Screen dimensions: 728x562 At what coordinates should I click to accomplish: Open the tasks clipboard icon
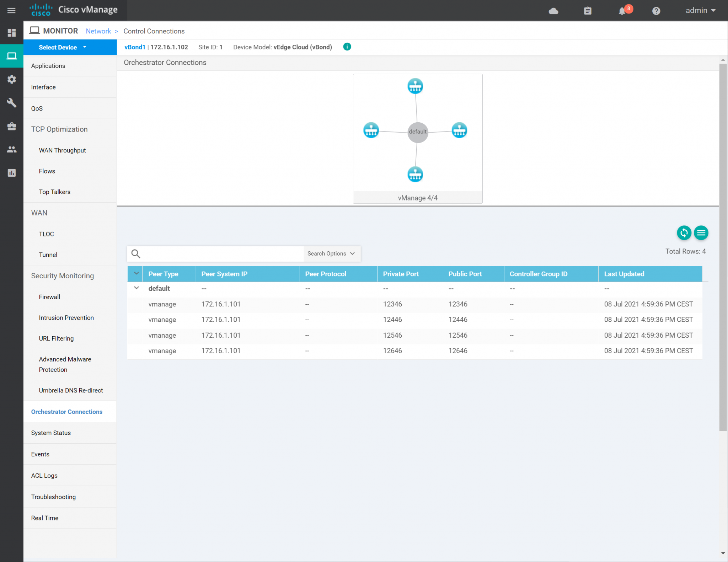click(588, 11)
